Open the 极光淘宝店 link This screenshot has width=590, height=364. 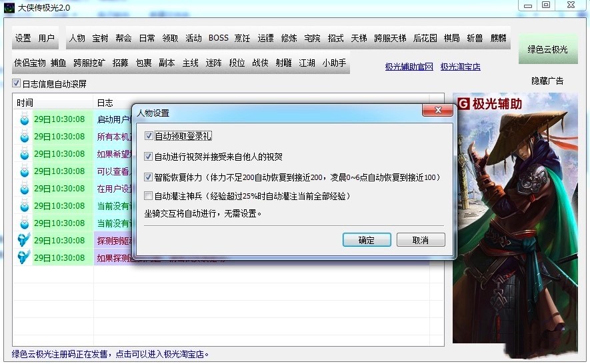pyautogui.click(x=461, y=67)
